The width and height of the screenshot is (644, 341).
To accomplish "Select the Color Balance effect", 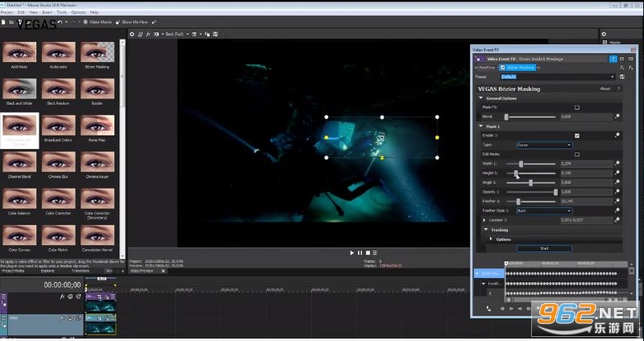I will coord(19,198).
